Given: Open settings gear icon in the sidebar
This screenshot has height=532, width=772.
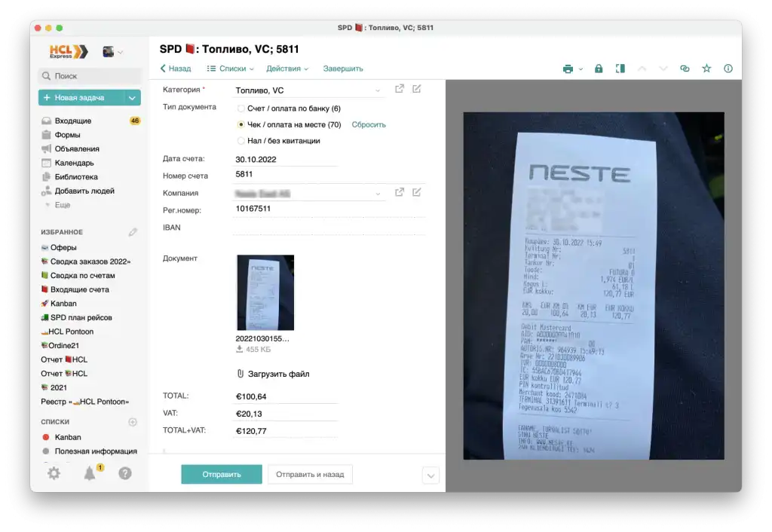Looking at the screenshot, I should 54,473.
